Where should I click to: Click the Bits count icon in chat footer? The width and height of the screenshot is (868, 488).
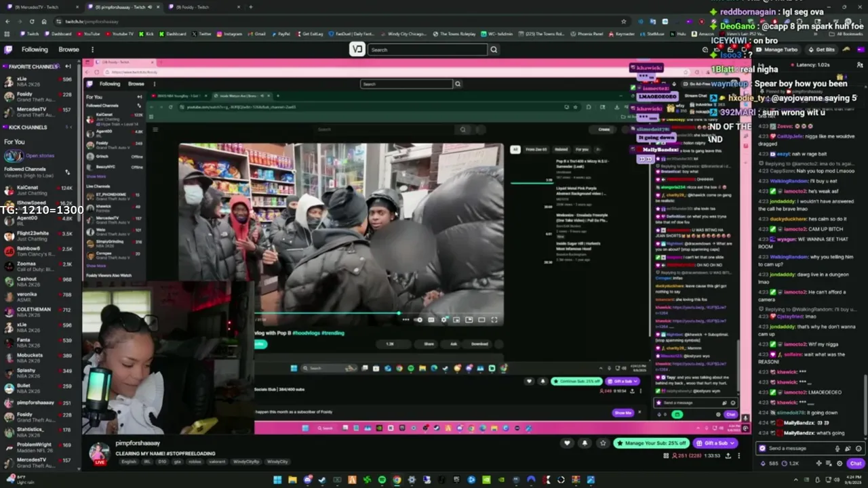tap(762, 464)
